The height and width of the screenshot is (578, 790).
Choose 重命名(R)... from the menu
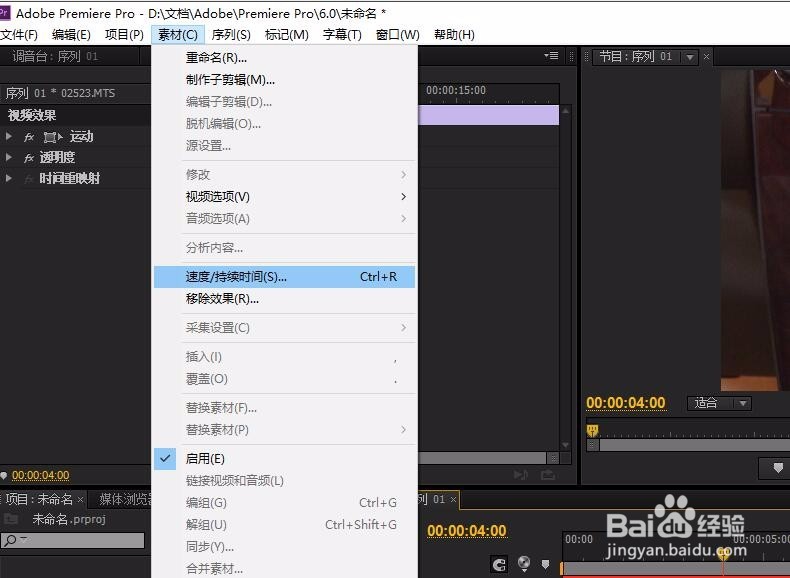pyautogui.click(x=285, y=58)
